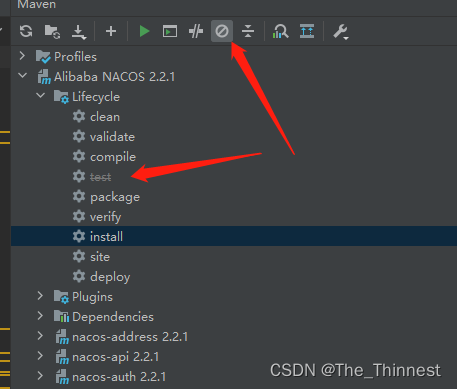Click nacos-address module icon

(x=62, y=337)
